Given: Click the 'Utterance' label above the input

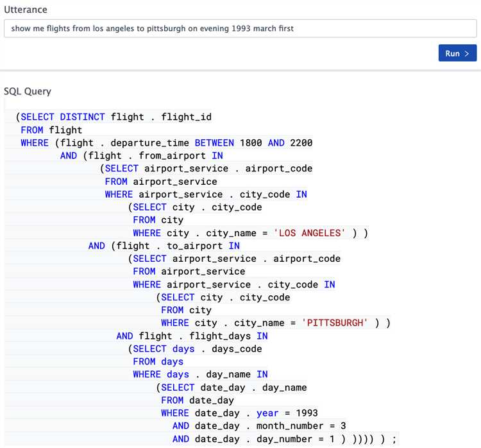Looking at the screenshot, I should pos(26,10).
